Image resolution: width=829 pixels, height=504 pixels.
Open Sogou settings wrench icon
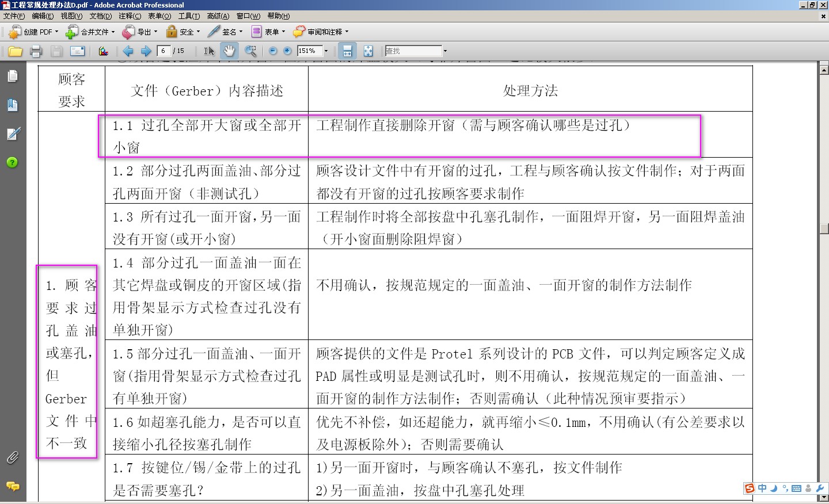point(820,488)
